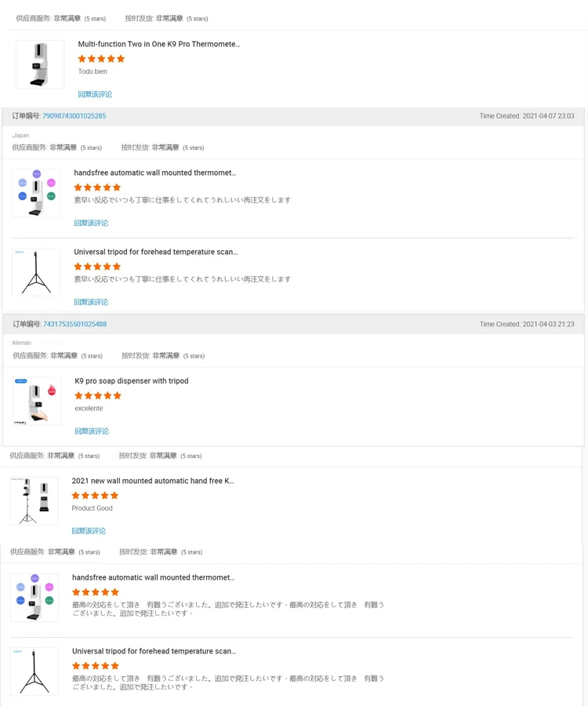Click the stars above the "excelente" comment
This screenshot has height=706, width=588.
(x=98, y=396)
